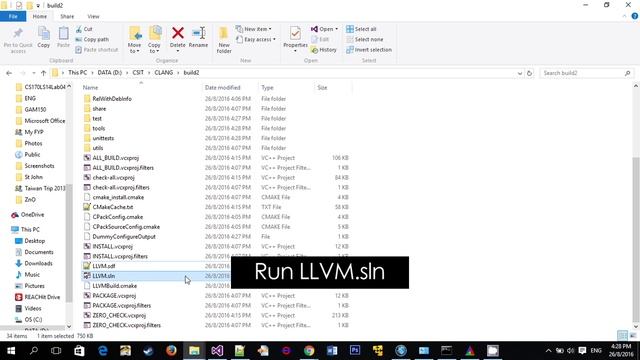Image resolution: width=640 pixels, height=360 pixels.
Task: Select Downloads in navigation pane
Action: pyautogui.click(x=38, y=263)
